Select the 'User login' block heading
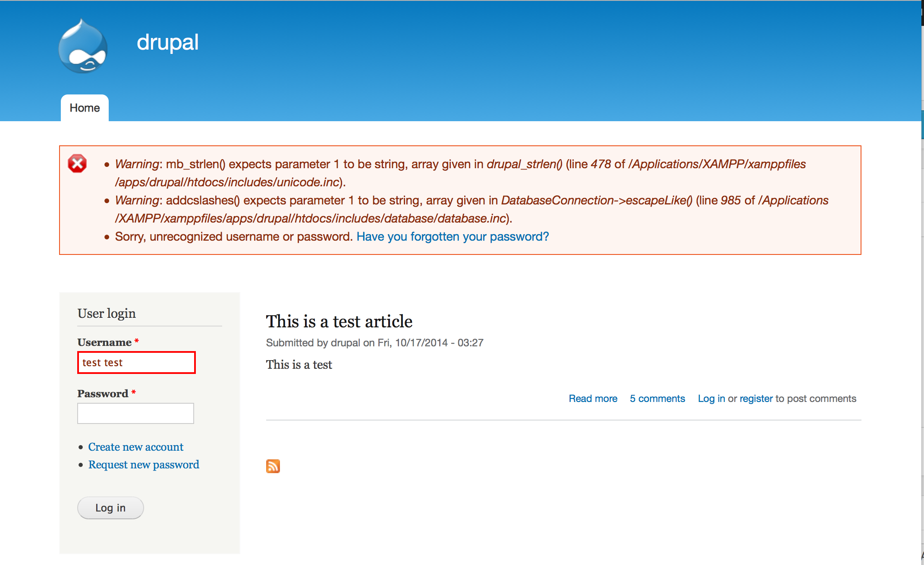The image size is (924, 565). [x=107, y=314]
